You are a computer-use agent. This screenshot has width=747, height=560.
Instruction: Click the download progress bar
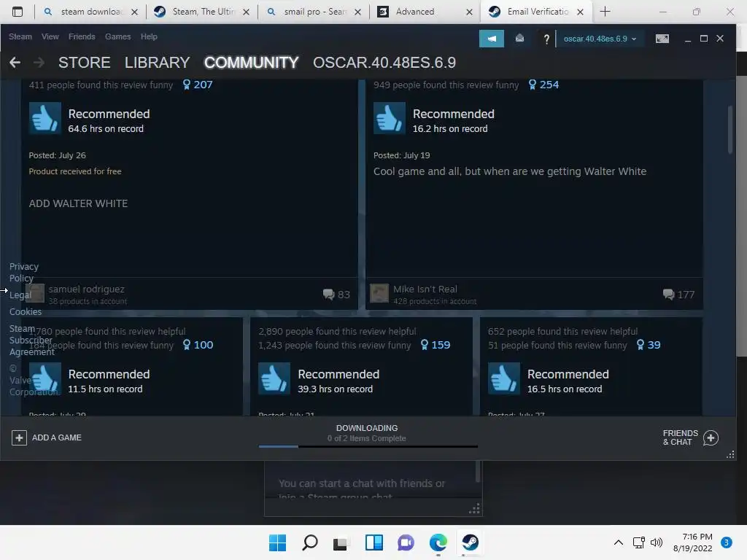pos(368,447)
